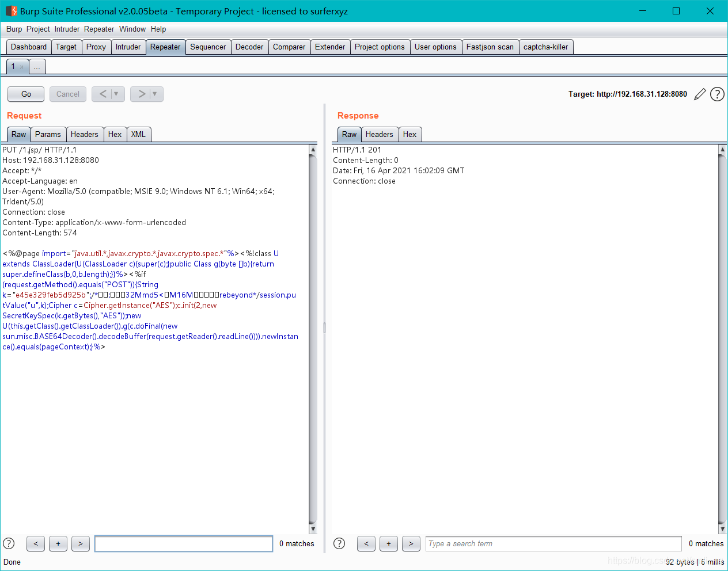Click the response pane scroll down arrow
Image resolution: width=728 pixels, height=571 pixels.
[x=722, y=529]
